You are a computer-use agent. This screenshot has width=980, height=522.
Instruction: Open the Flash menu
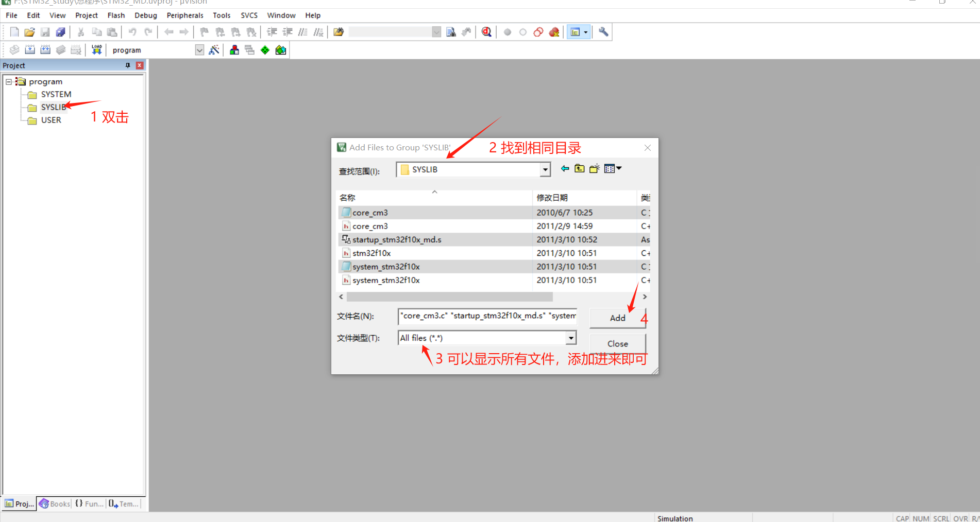click(x=116, y=15)
